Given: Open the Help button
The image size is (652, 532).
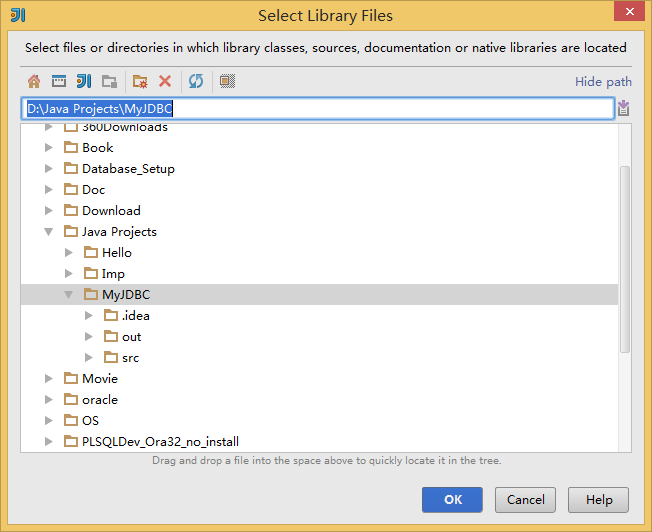Looking at the screenshot, I should click(x=598, y=500).
